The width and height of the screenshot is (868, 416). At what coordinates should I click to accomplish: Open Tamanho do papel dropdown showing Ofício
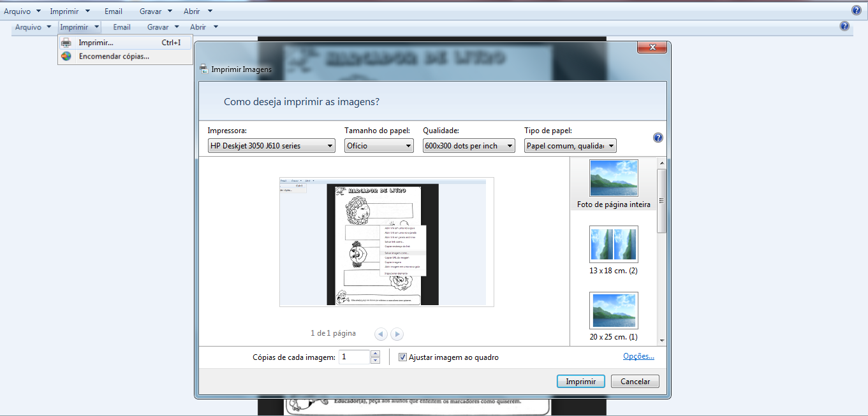pos(379,146)
